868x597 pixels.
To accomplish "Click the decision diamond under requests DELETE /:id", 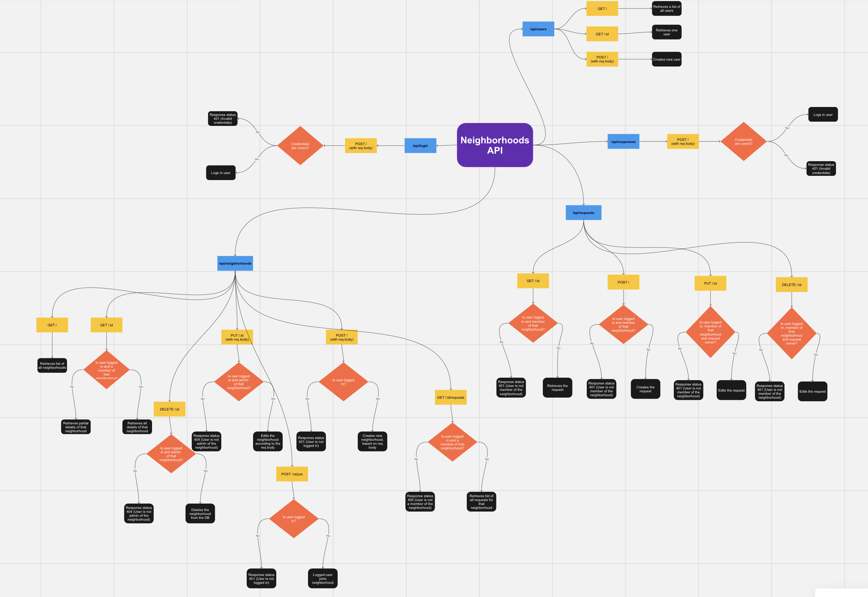I will pyautogui.click(x=792, y=333).
